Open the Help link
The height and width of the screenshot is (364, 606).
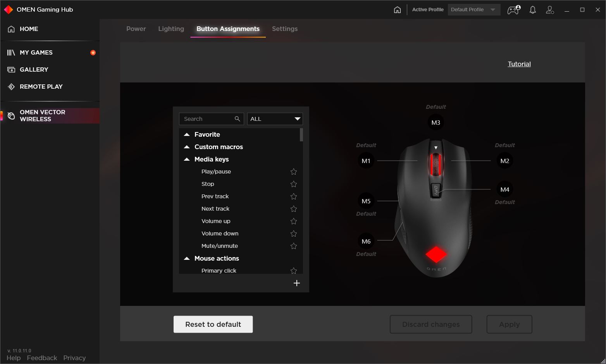[x=14, y=358]
